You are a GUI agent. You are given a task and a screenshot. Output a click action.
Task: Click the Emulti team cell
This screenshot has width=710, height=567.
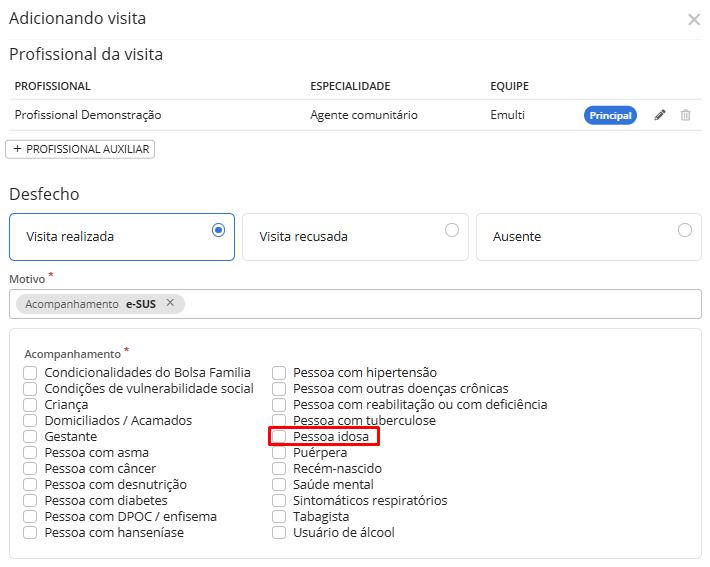click(x=507, y=115)
